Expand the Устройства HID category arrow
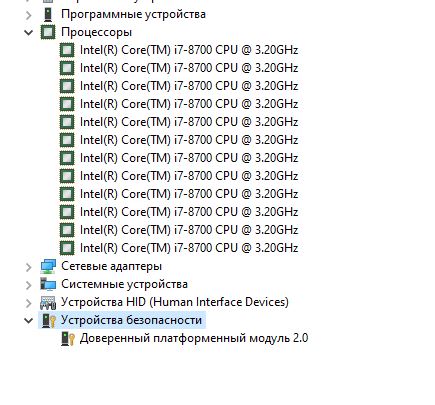435x405 pixels. (29, 303)
